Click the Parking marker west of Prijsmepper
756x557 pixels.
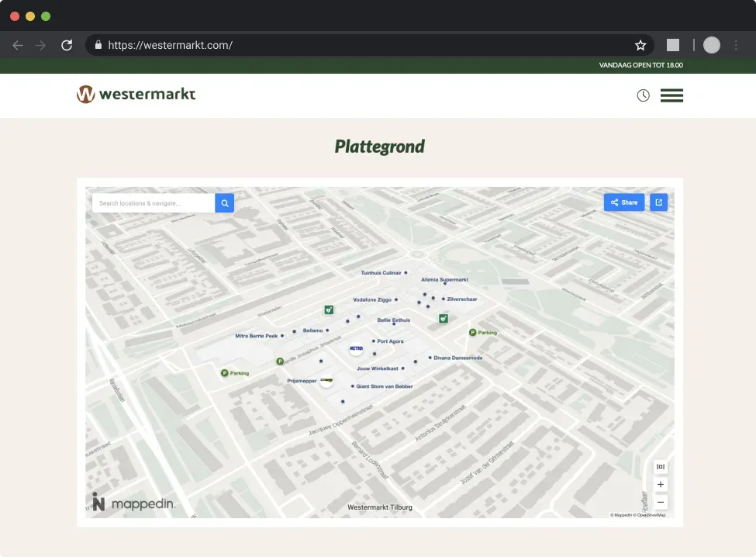(235, 373)
